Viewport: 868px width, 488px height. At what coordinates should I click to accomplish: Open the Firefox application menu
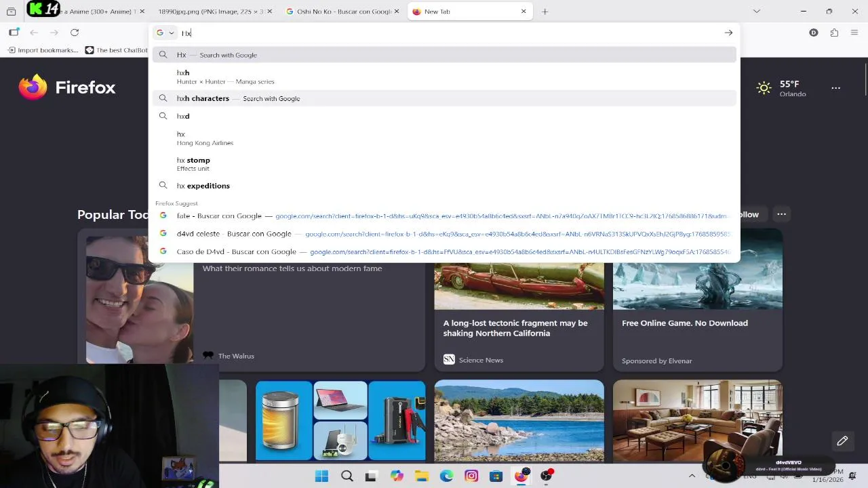[854, 33]
